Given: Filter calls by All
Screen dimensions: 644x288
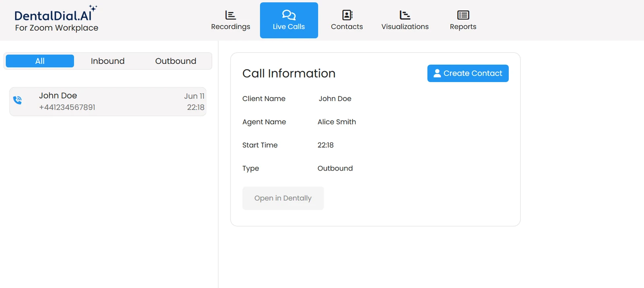Looking at the screenshot, I should (40, 61).
